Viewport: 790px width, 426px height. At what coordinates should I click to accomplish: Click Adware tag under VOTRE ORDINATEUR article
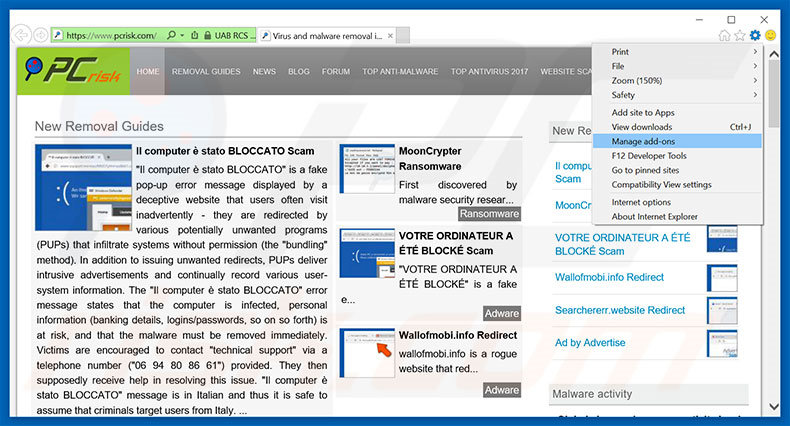(x=502, y=313)
